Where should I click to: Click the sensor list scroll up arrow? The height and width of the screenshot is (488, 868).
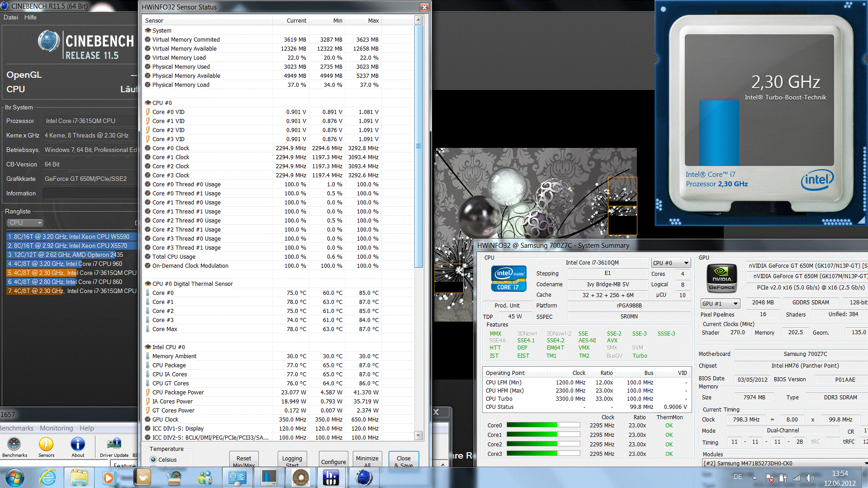coord(418,20)
